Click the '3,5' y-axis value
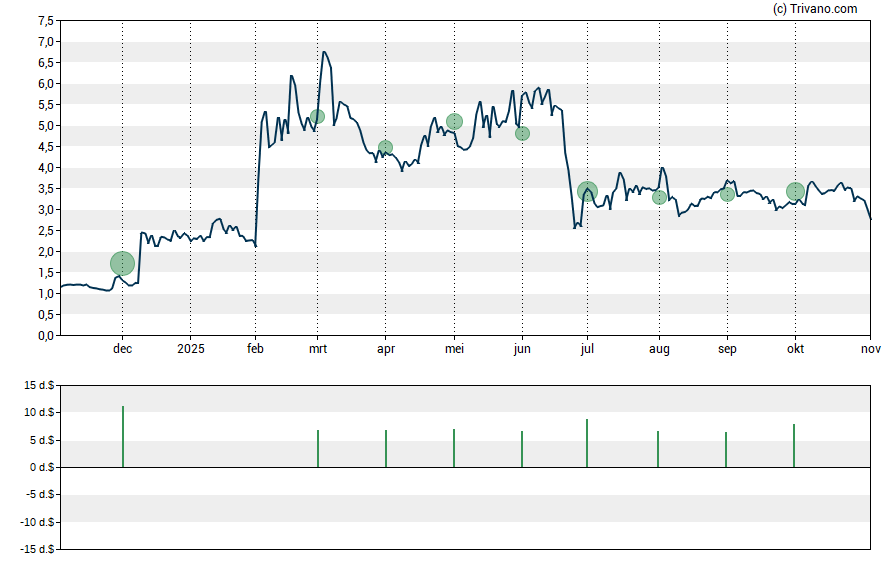Viewport: 888px width, 565px height. [46, 189]
